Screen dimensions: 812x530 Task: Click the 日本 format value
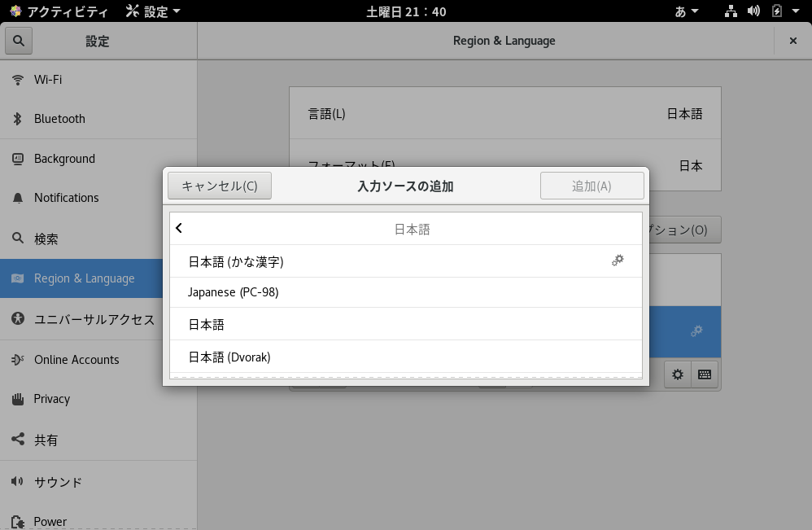click(x=690, y=166)
